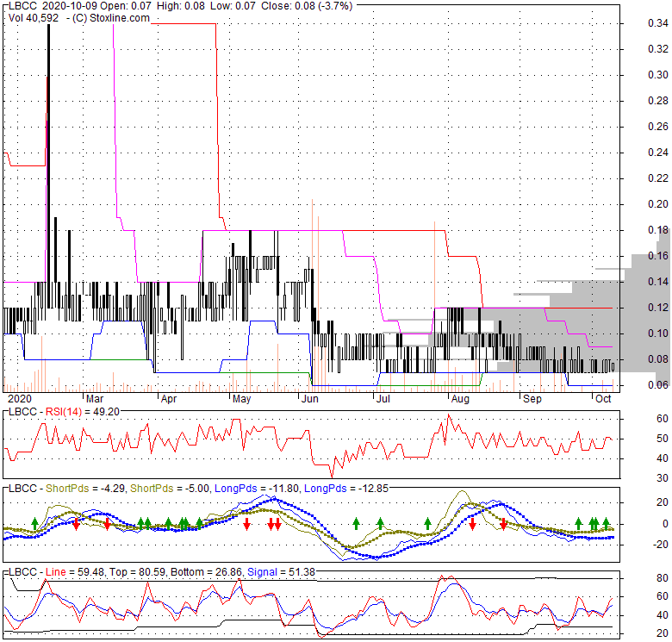Click the LBCC ticker symbol in chart header
Image resolution: width=672 pixels, height=642 pixels.
(22, 6)
